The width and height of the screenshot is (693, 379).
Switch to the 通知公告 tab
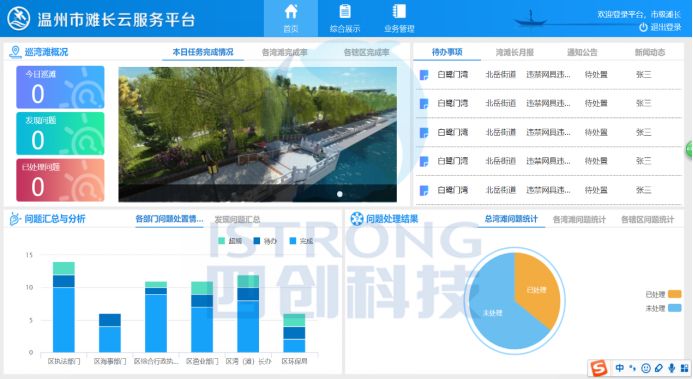pos(582,52)
